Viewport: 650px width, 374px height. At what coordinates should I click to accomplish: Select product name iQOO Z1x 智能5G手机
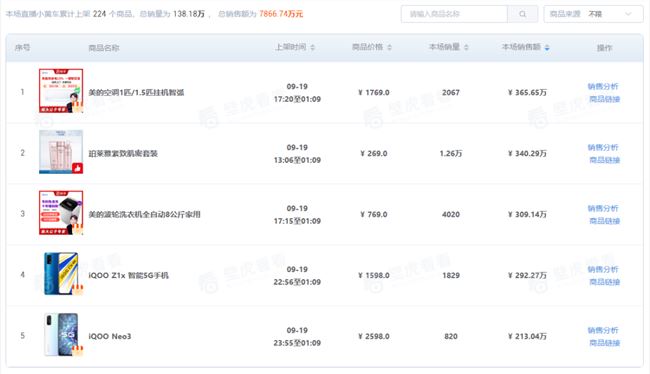[x=129, y=275]
